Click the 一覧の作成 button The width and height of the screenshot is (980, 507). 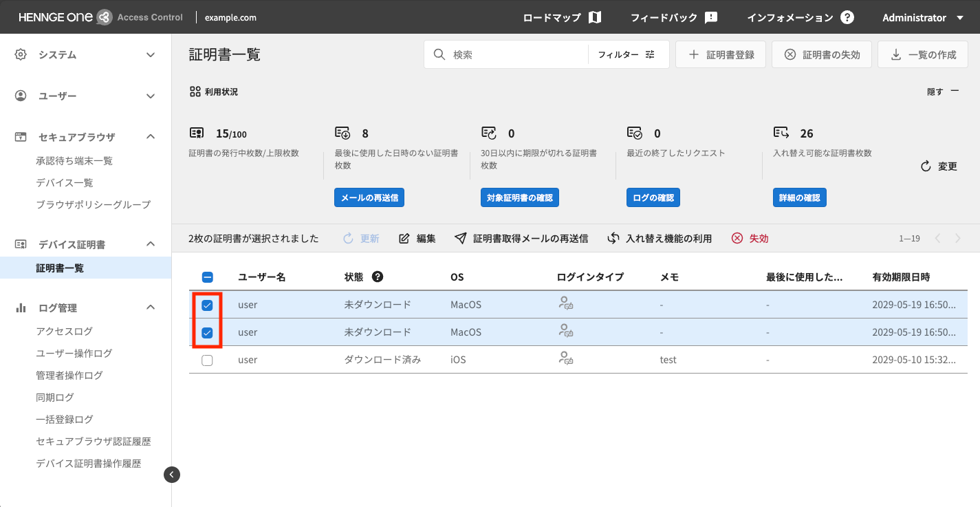(923, 54)
